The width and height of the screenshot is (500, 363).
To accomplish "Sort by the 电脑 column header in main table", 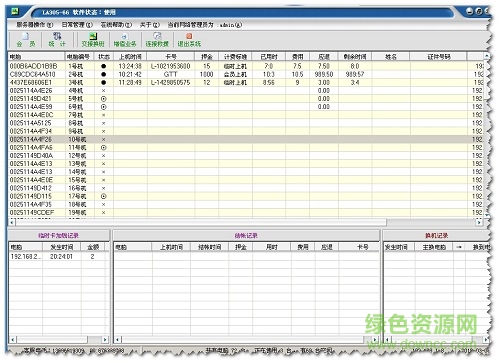I will [x=36, y=56].
